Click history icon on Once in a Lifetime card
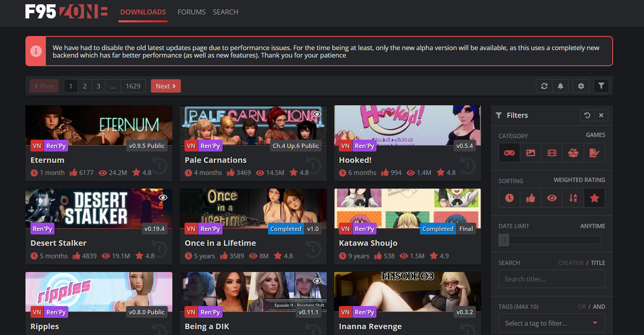The width and height of the screenshot is (644, 335). coord(313,249)
